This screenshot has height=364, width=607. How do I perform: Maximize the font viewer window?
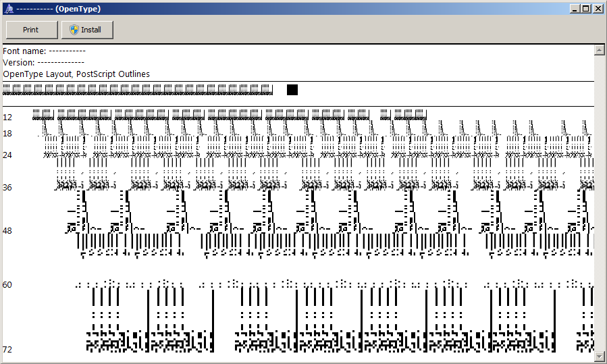585,9
